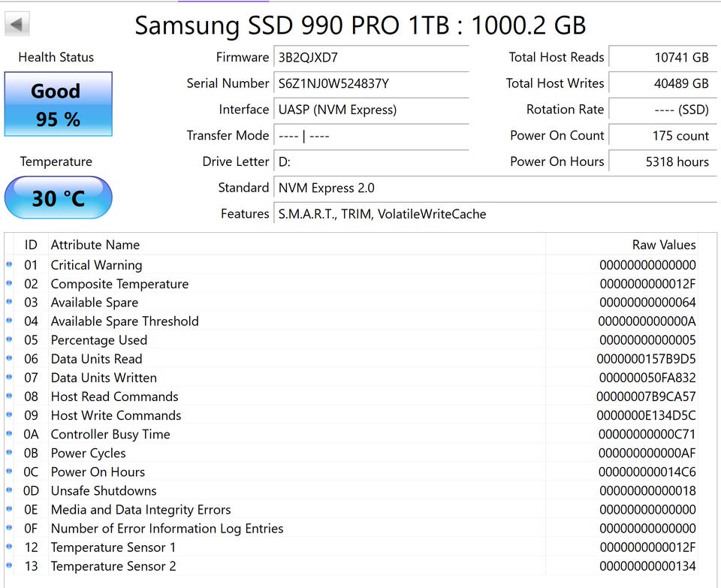Select status dot for Controller Busy Time
This screenshot has height=588, width=721.
pyautogui.click(x=9, y=434)
